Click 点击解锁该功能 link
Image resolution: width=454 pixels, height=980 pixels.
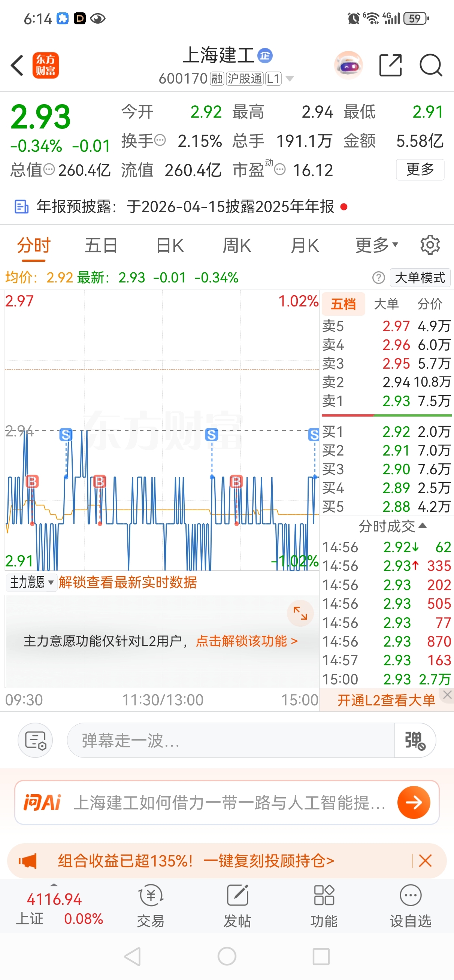click(246, 641)
